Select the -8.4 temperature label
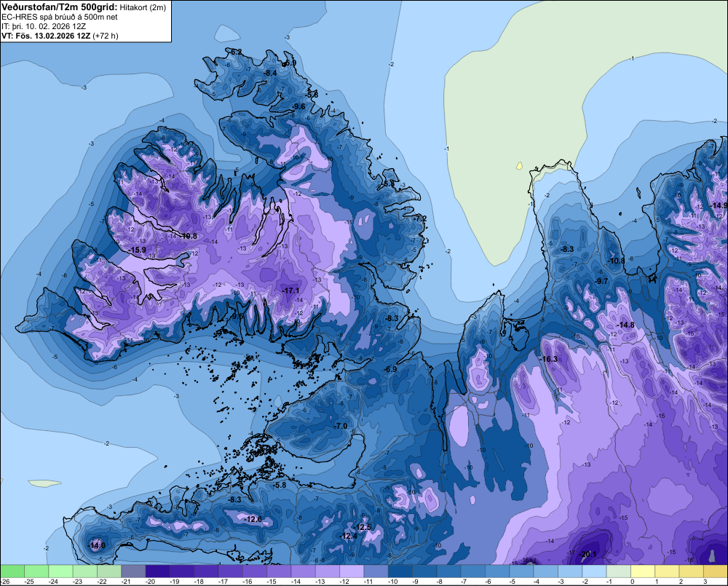Viewport: 728px width, 586px height. click(270, 73)
